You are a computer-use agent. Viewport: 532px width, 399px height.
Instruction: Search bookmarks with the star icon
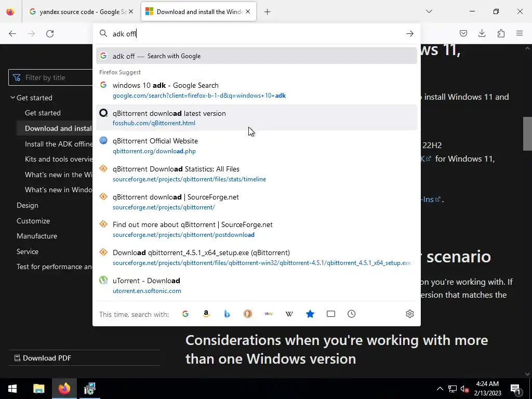point(310,314)
